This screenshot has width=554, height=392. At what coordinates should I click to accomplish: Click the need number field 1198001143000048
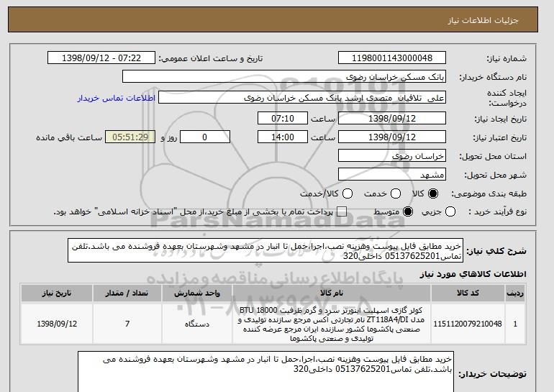tap(392, 58)
